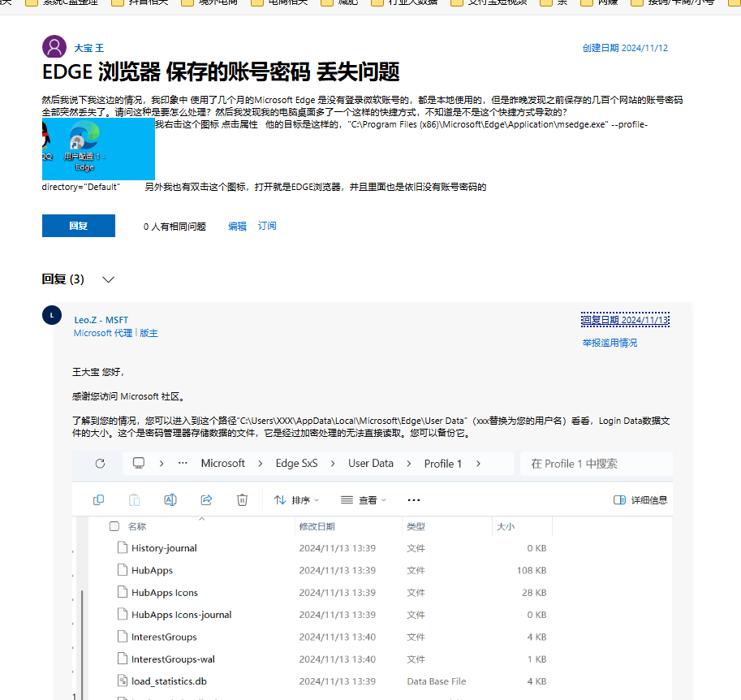Select the History-journal file row
The width and height of the screenshot is (741, 700).
[332, 548]
